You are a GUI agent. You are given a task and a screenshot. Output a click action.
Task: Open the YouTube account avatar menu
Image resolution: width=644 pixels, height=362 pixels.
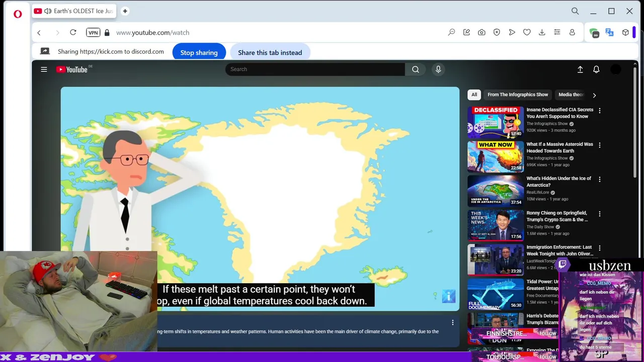coord(616,69)
